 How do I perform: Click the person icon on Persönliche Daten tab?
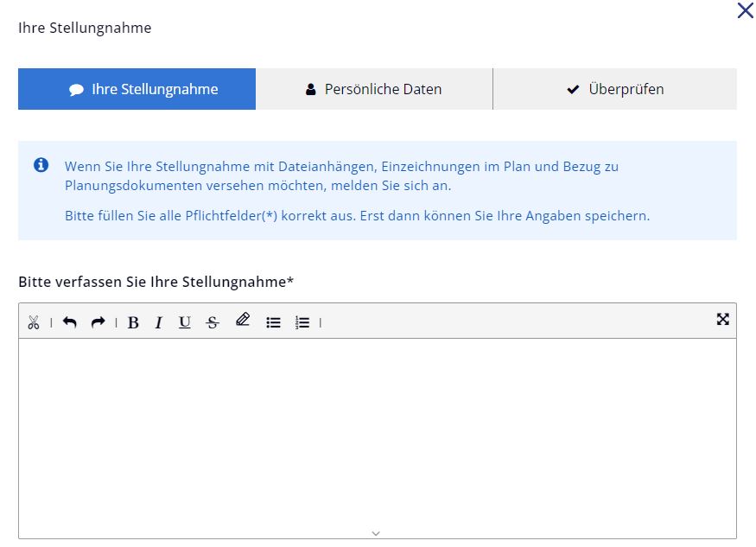tap(309, 87)
